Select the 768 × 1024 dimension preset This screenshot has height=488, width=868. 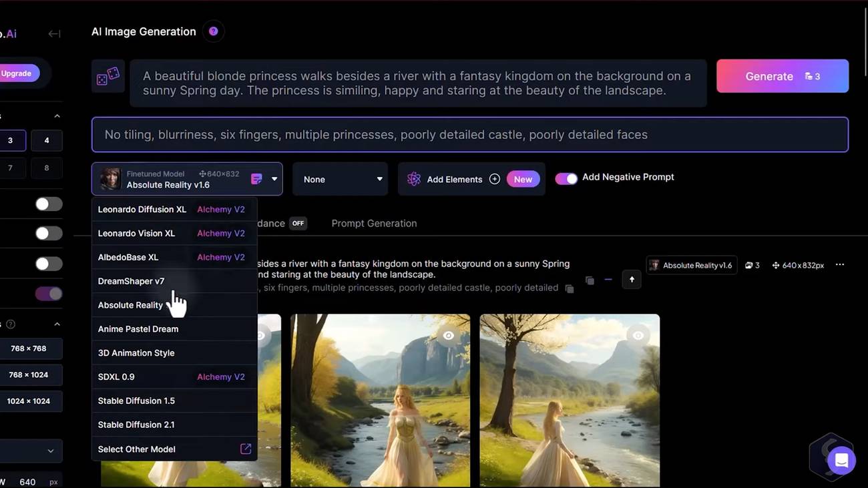click(x=29, y=375)
